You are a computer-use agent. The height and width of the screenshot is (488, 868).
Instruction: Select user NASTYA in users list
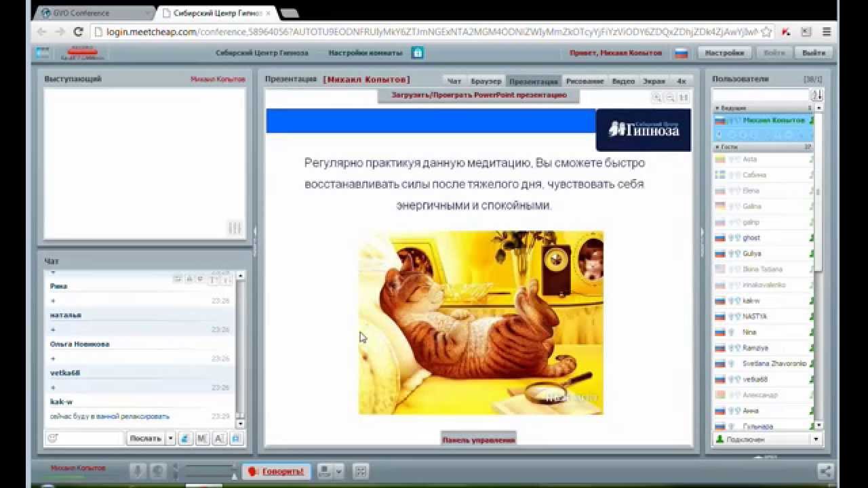point(764,317)
